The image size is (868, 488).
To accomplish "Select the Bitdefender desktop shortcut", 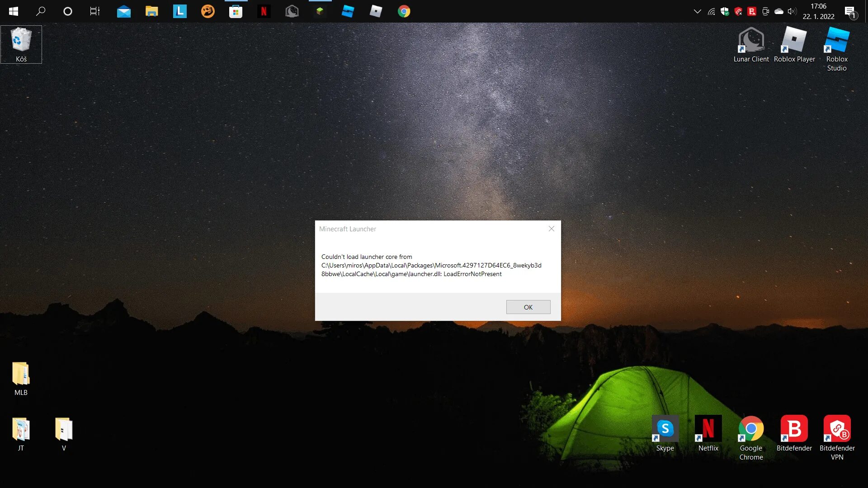I will (x=794, y=433).
